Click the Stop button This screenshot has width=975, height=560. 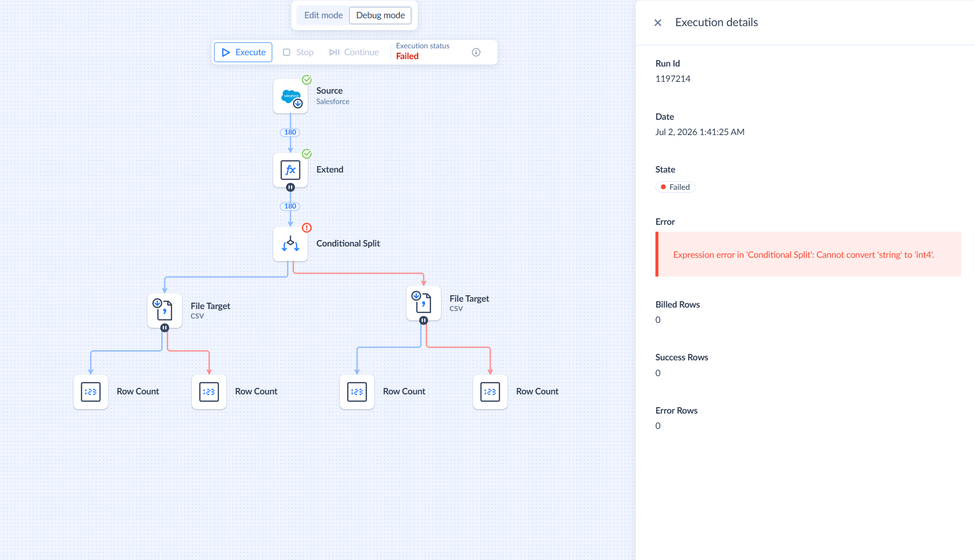pyautogui.click(x=298, y=52)
